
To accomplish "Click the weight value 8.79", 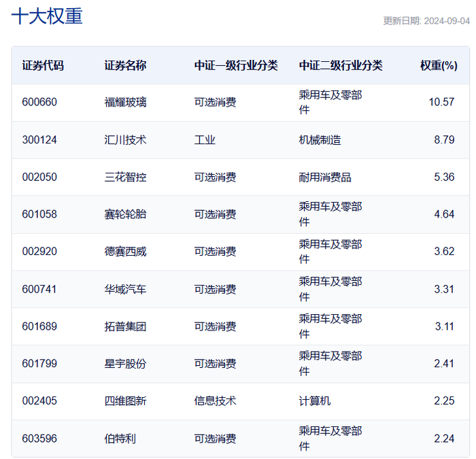I will [x=444, y=140].
